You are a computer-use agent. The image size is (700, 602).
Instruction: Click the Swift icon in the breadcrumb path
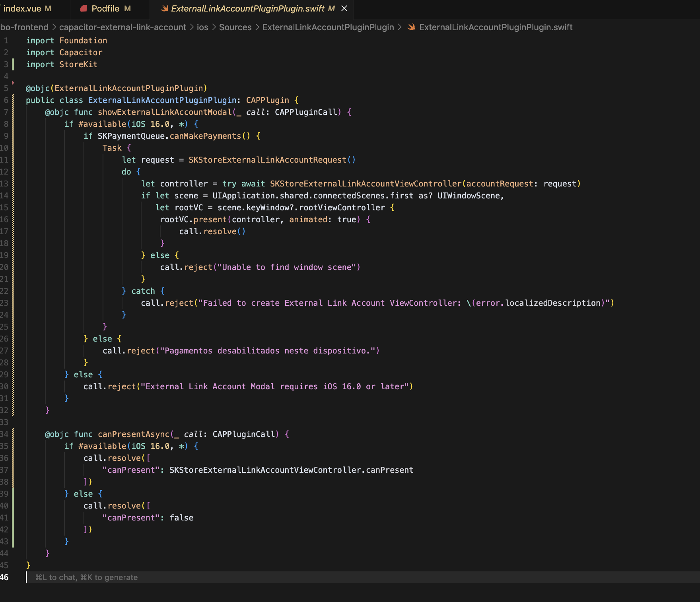click(412, 27)
